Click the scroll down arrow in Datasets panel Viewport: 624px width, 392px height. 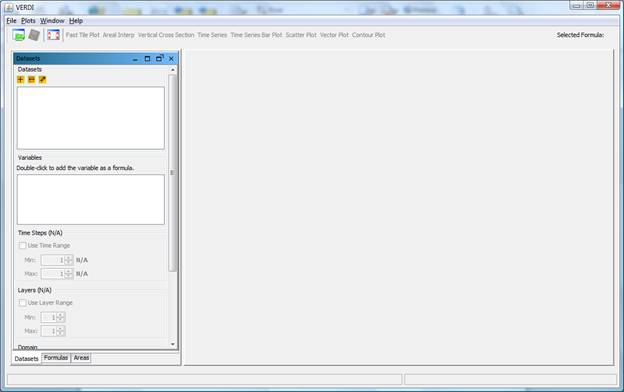click(173, 344)
